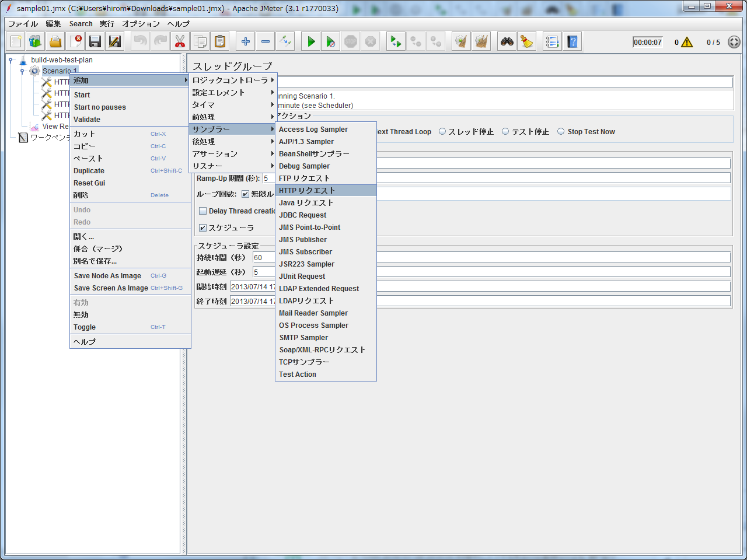Open the 実行 menu
The height and width of the screenshot is (560, 747).
click(x=107, y=24)
